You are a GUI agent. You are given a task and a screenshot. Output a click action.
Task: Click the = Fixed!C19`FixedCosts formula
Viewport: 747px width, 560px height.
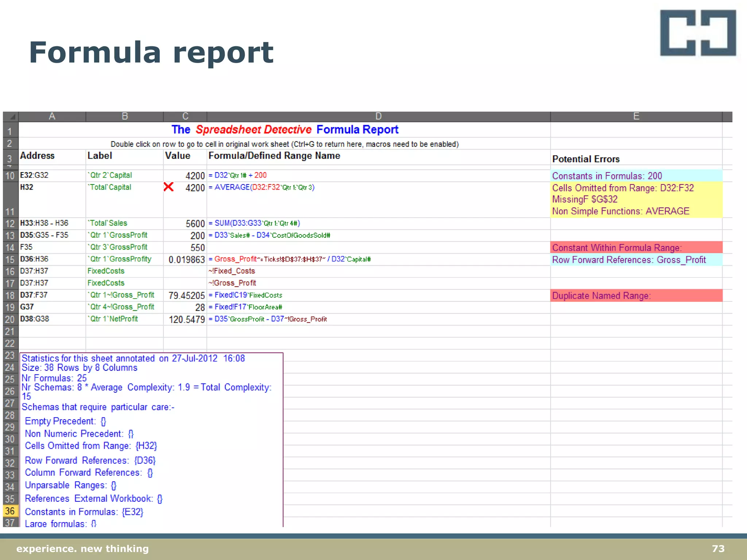[245, 295]
